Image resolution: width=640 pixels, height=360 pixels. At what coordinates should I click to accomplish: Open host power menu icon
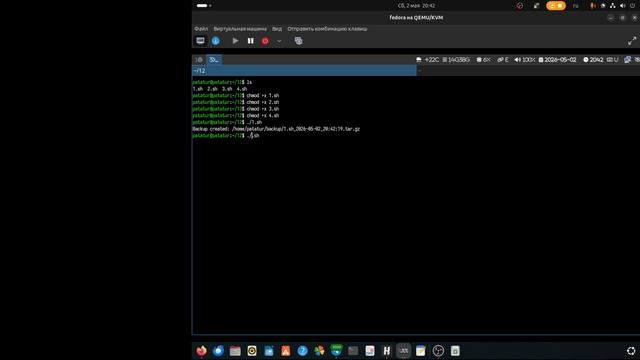(x=632, y=6)
